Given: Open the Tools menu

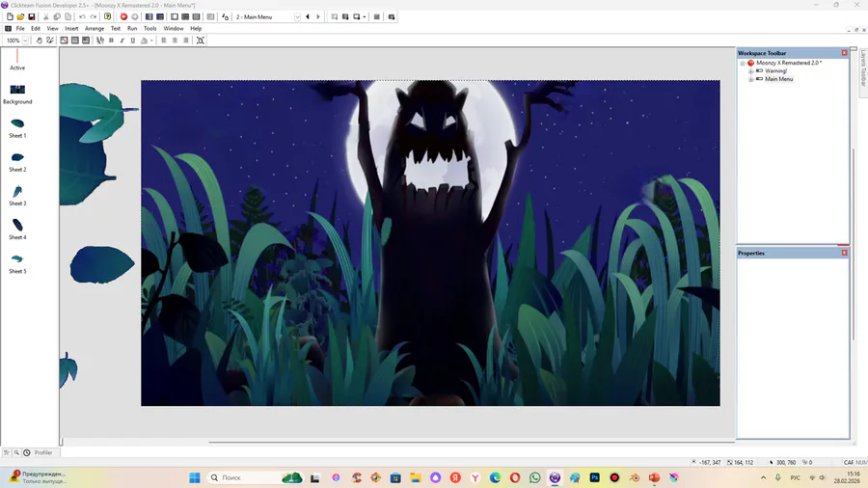Looking at the screenshot, I should 150,28.
